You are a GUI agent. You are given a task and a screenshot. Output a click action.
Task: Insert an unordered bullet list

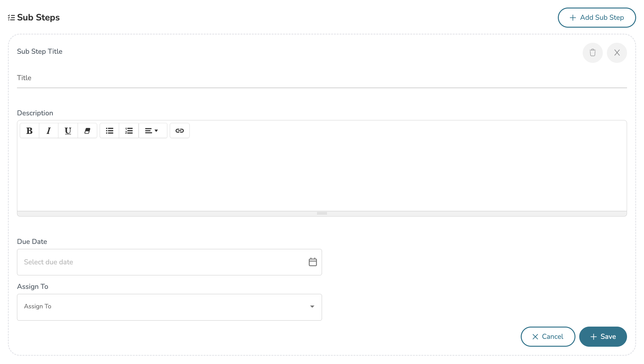coord(109,131)
